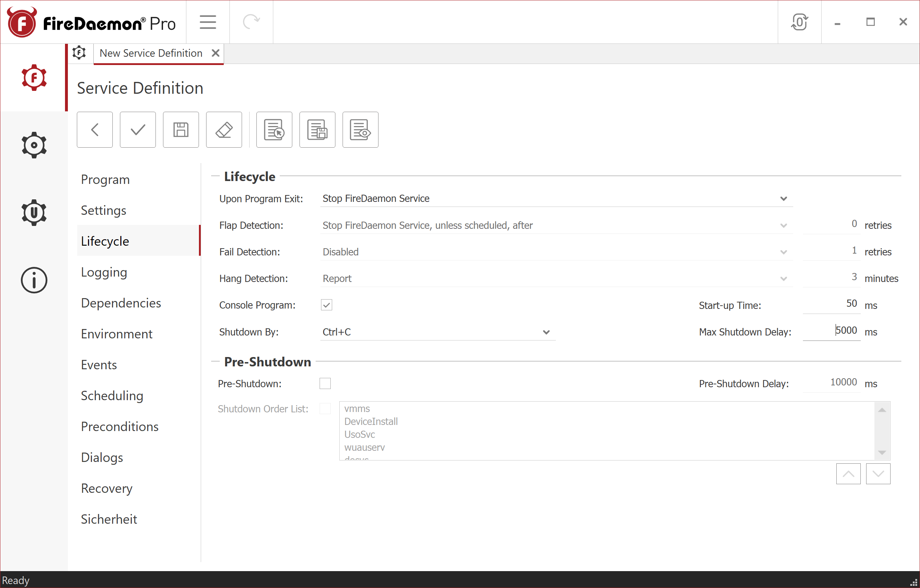This screenshot has width=920, height=588.
Task: Save the service definition using the floppy icon
Action: pyautogui.click(x=180, y=130)
